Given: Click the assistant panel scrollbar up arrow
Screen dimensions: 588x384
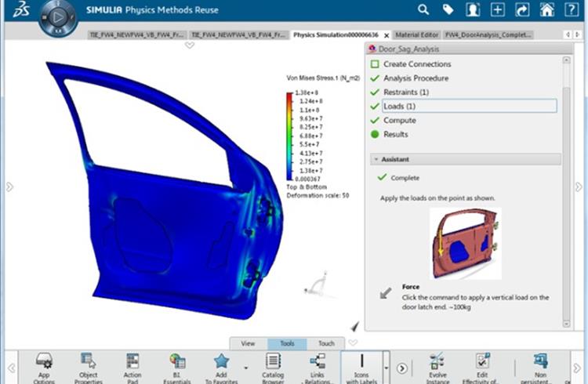Looking at the screenshot, I should tap(566, 60).
